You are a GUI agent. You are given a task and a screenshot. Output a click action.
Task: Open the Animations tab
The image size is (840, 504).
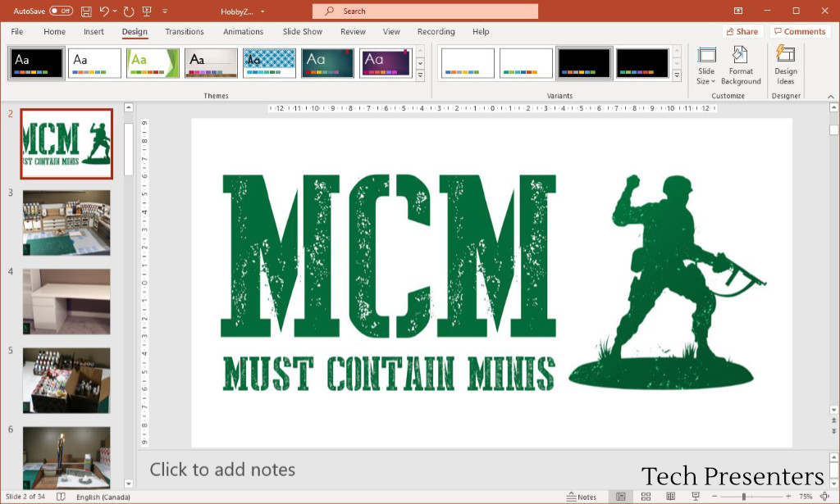coord(243,32)
